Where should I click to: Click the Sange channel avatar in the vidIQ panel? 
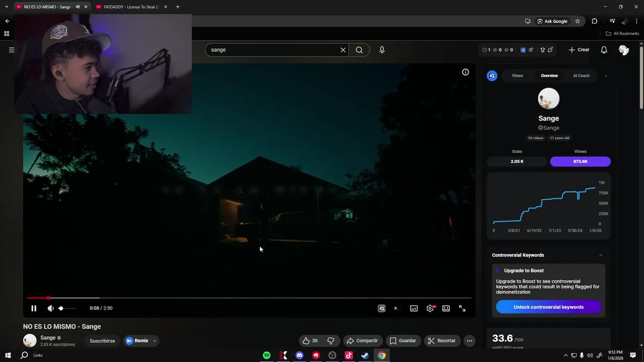click(x=548, y=99)
